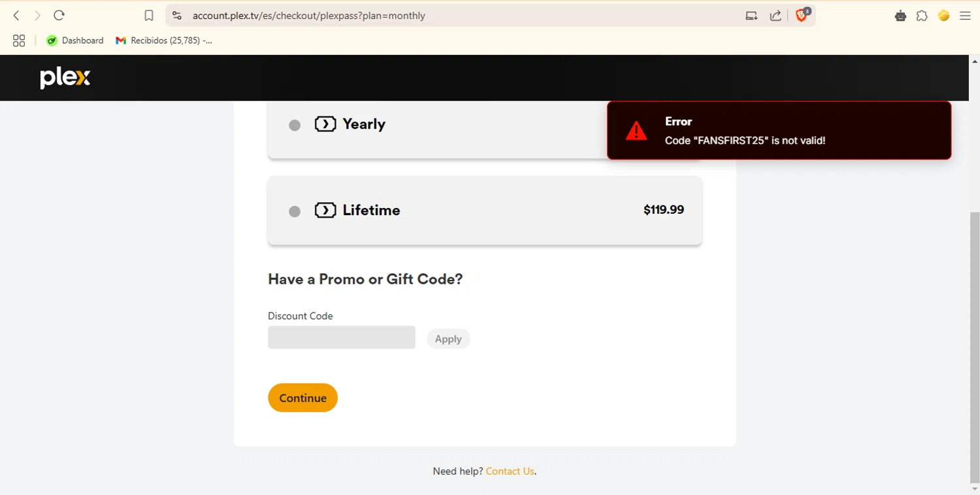Click the Yearly plan ticket icon
Viewport: 980px width, 495px height.
325,124
